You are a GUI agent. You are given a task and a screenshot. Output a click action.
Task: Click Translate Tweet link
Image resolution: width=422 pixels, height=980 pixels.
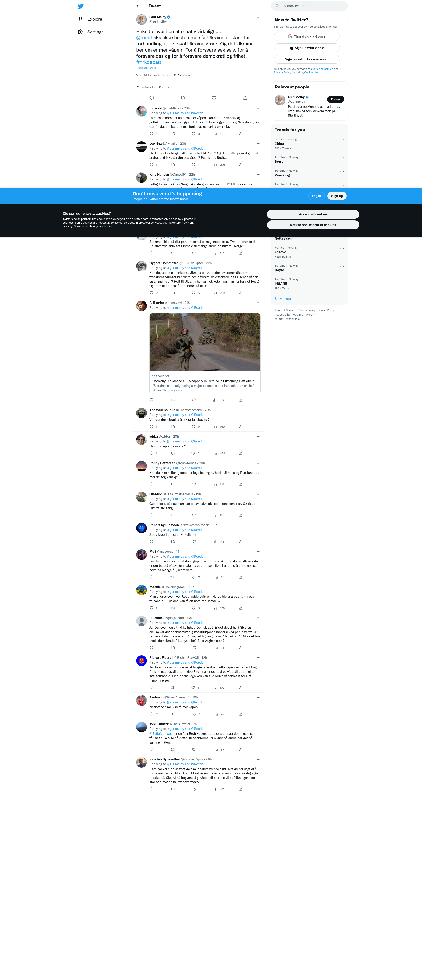(146, 68)
